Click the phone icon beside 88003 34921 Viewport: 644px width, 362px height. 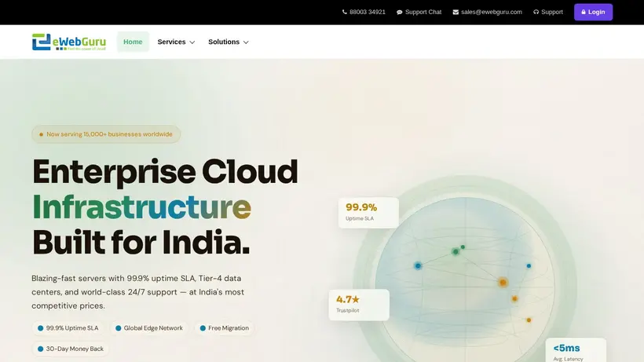tap(345, 12)
